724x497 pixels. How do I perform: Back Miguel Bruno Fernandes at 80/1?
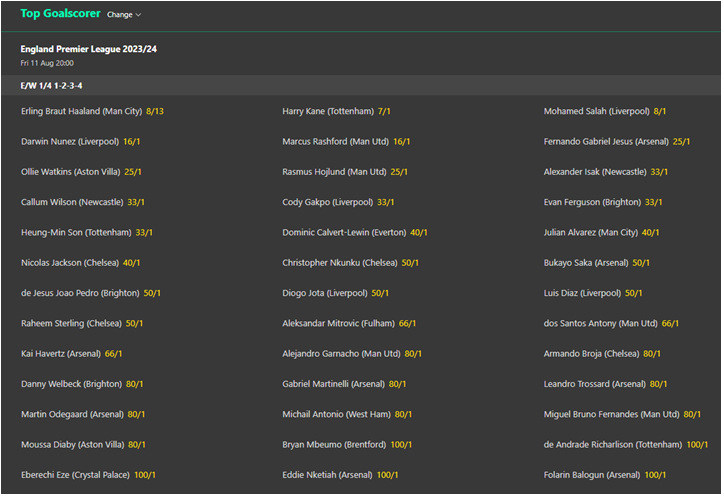coord(622,414)
